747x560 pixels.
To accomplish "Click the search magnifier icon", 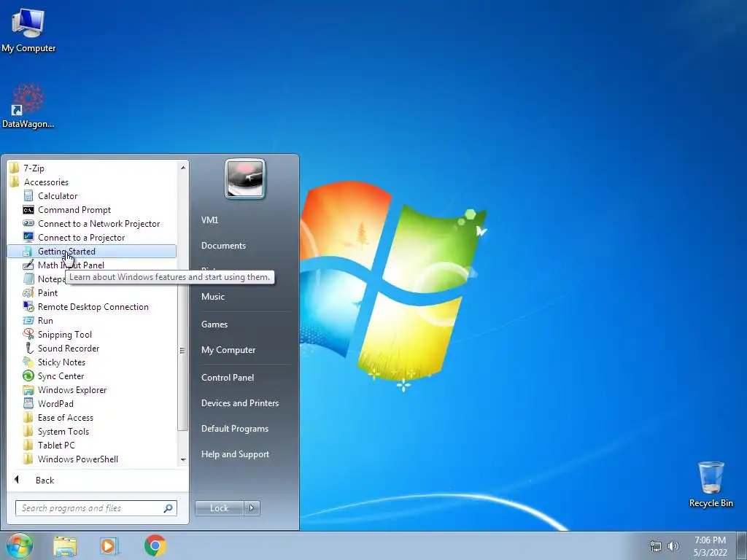I will pyautogui.click(x=168, y=508).
